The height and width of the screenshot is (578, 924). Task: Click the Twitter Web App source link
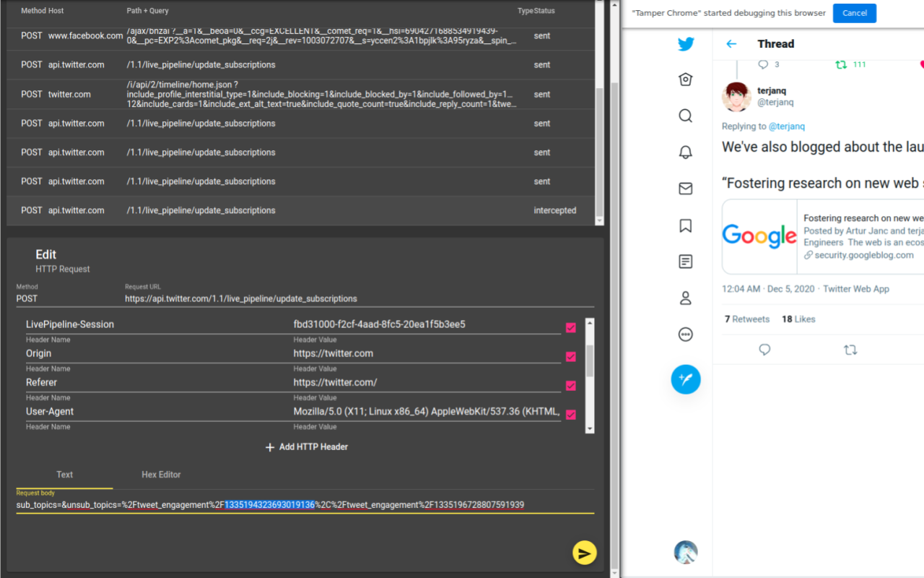pos(856,289)
